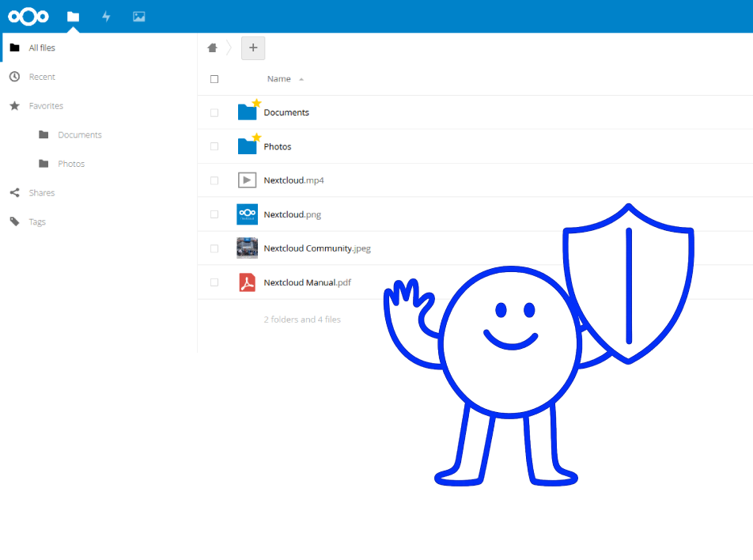
Task: Click the plus New file button
Action: click(x=253, y=48)
